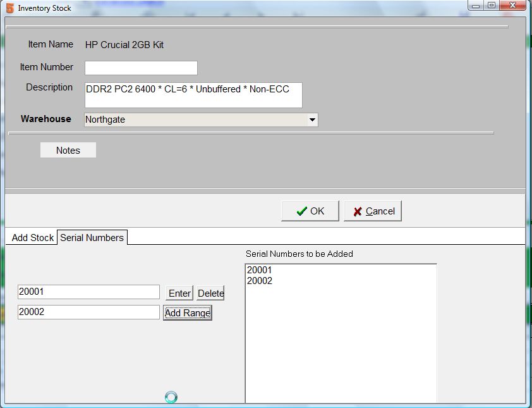Click the Item Number label
The height and width of the screenshot is (408, 532).
pyautogui.click(x=47, y=67)
